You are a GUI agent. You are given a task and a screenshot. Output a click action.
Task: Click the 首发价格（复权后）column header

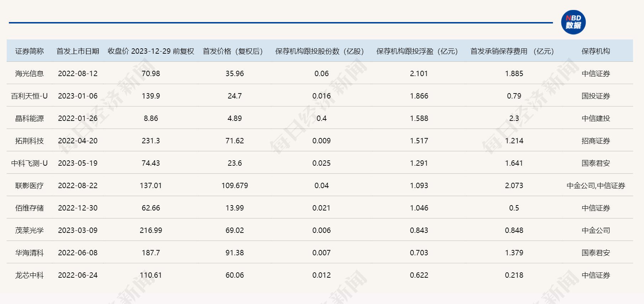[235, 51]
